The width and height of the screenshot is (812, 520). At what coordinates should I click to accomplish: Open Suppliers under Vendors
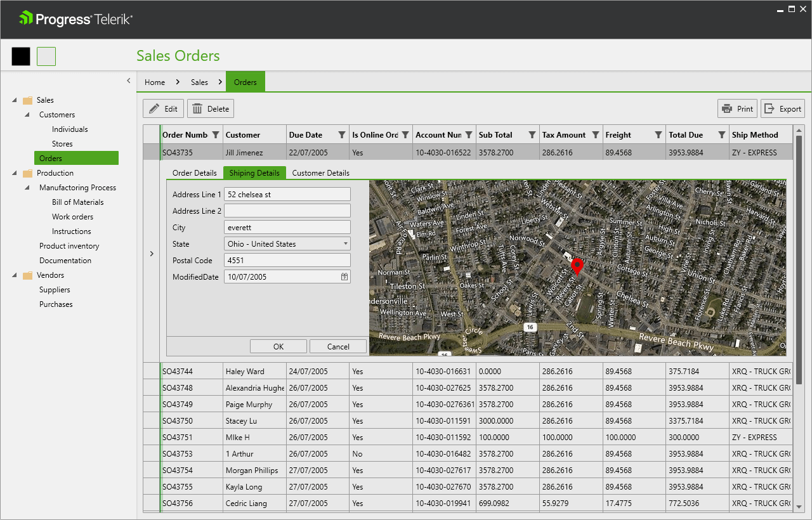55,290
